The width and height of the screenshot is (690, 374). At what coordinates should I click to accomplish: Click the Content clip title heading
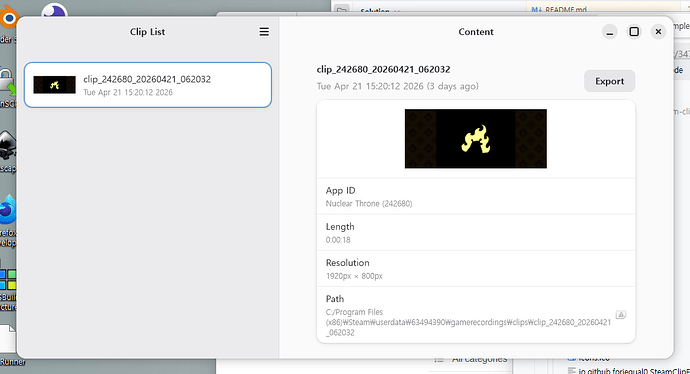(x=383, y=70)
